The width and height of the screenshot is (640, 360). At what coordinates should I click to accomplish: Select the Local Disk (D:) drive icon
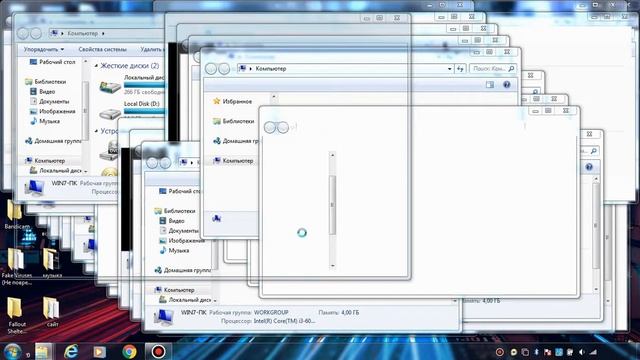(x=110, y=114)
